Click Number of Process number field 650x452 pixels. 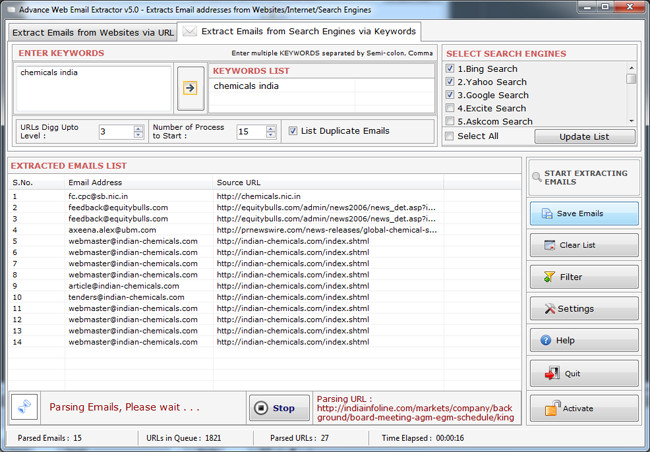click(252, 132)
